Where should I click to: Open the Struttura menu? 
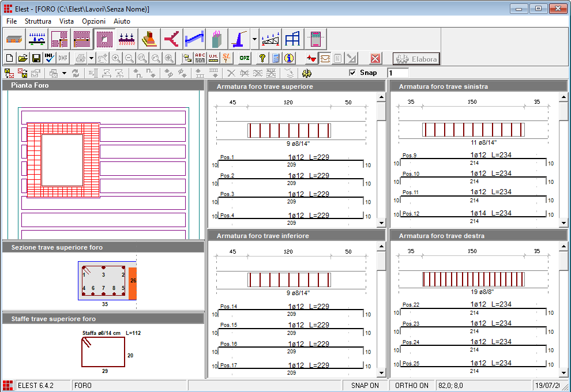coord(38,21)
